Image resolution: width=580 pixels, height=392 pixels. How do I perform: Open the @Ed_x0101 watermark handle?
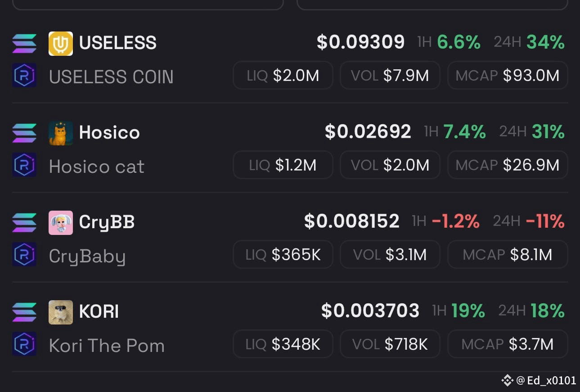[546, 380]
